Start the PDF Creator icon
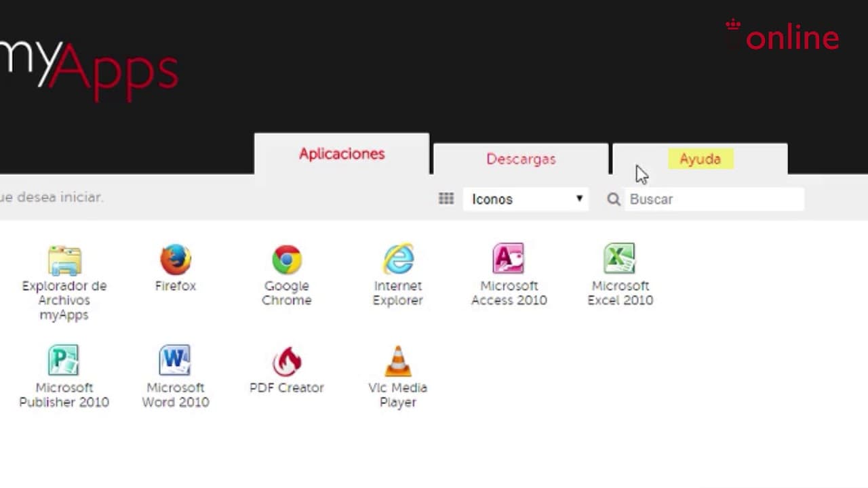 (287, 361)
